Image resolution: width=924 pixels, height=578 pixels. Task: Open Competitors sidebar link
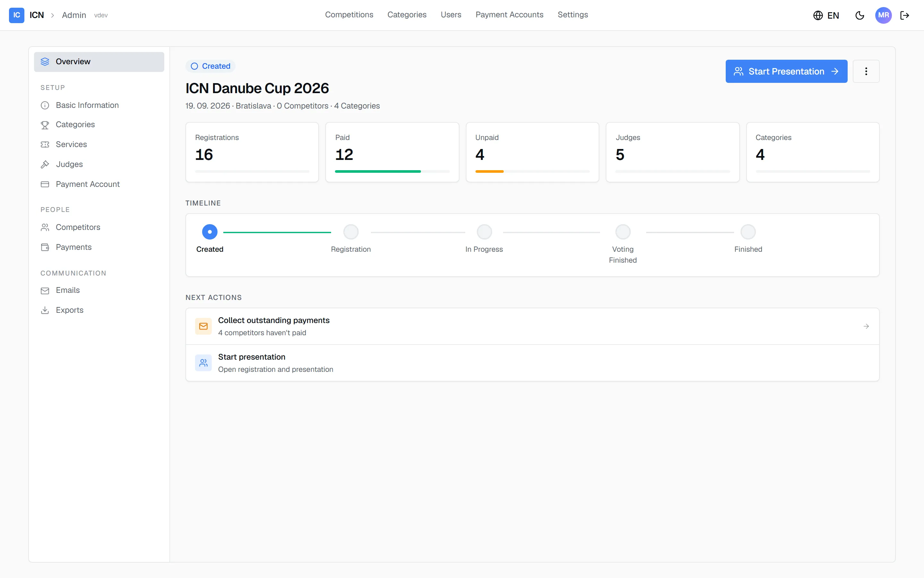coord(99,227)
